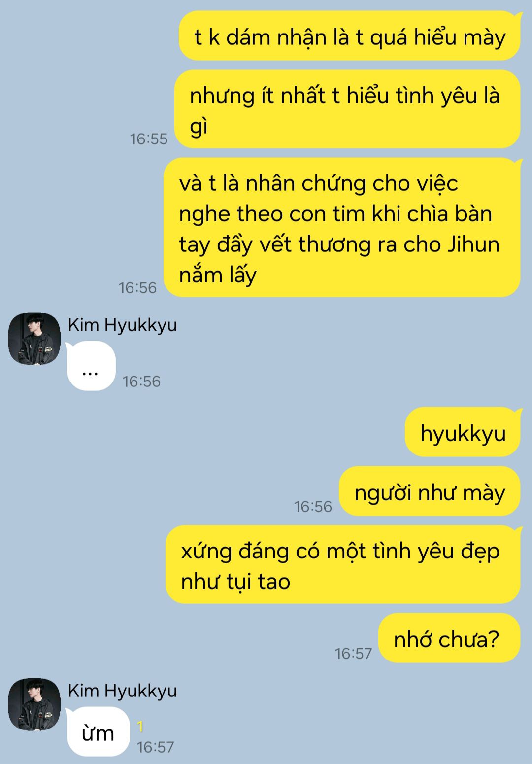Tap 'xứng đáng có một tình yêu' message
532x764 pixels.
click(x=343, y=564)
